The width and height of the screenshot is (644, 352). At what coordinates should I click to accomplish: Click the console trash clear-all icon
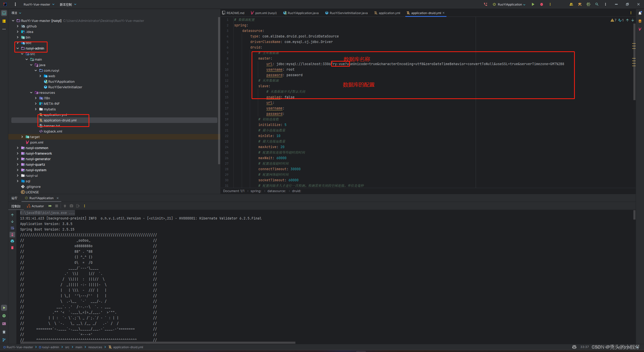pos(12,248)
